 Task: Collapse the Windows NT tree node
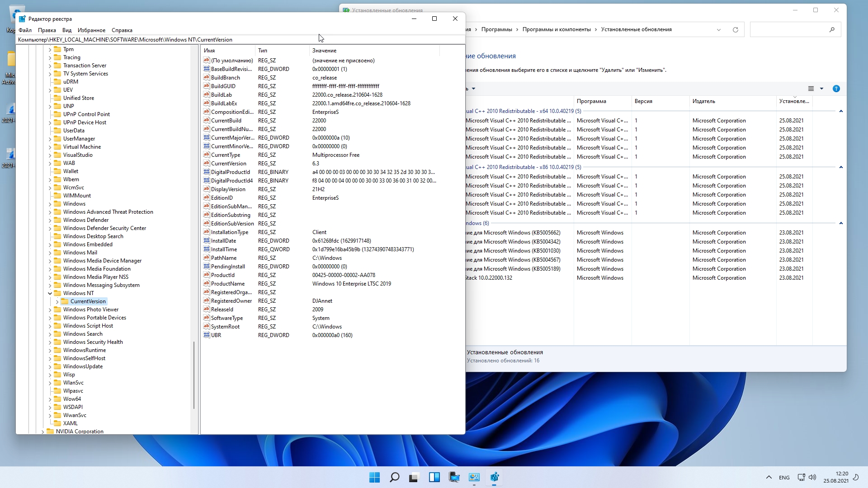pos(50,293)
